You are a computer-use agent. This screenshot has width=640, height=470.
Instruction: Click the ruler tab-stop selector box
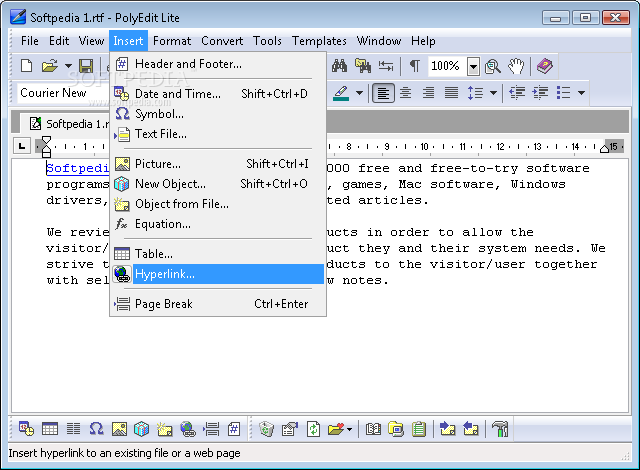pyautogui.click(x=22, y=146)
